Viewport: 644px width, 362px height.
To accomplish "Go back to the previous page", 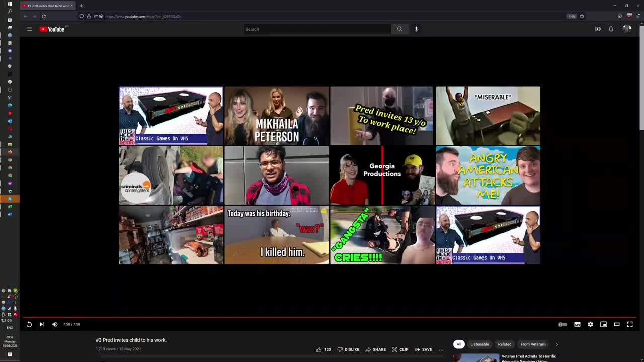I will pos(25,16).
